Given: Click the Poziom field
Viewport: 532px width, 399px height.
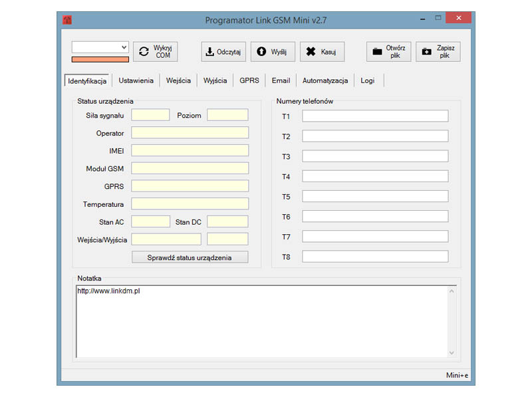Looking at the screenshot, I should (227, 114).
